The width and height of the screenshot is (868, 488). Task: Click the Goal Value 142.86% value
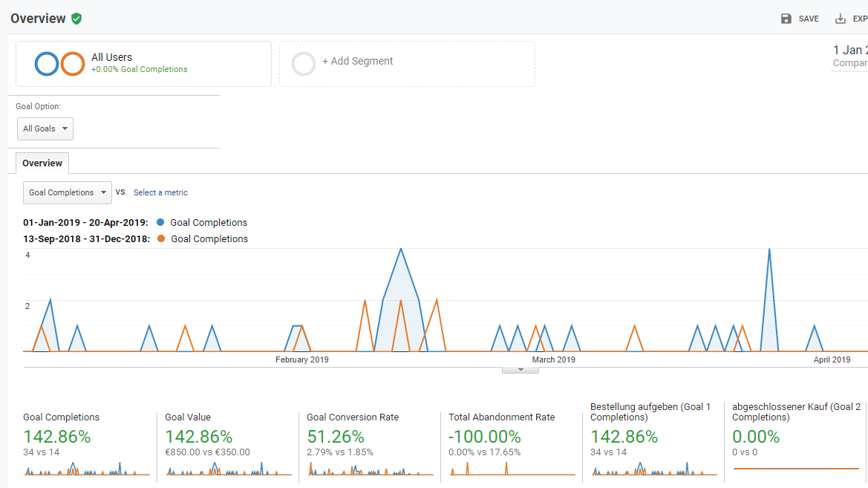(199, 437)
